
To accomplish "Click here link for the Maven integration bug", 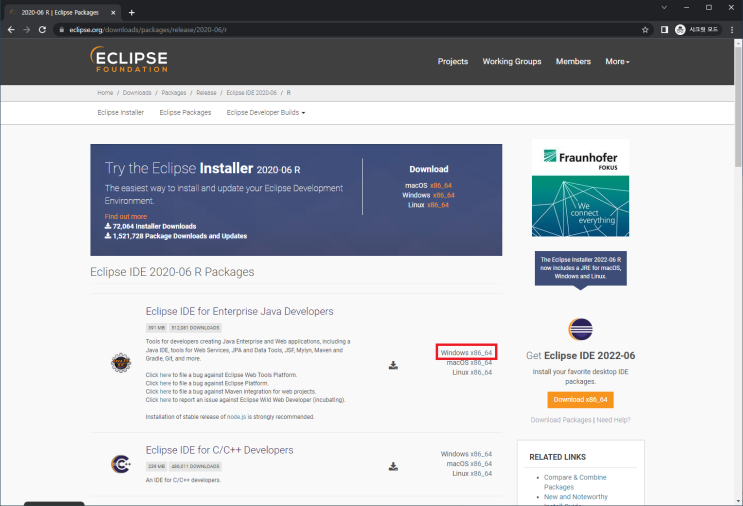I will 165,391.
